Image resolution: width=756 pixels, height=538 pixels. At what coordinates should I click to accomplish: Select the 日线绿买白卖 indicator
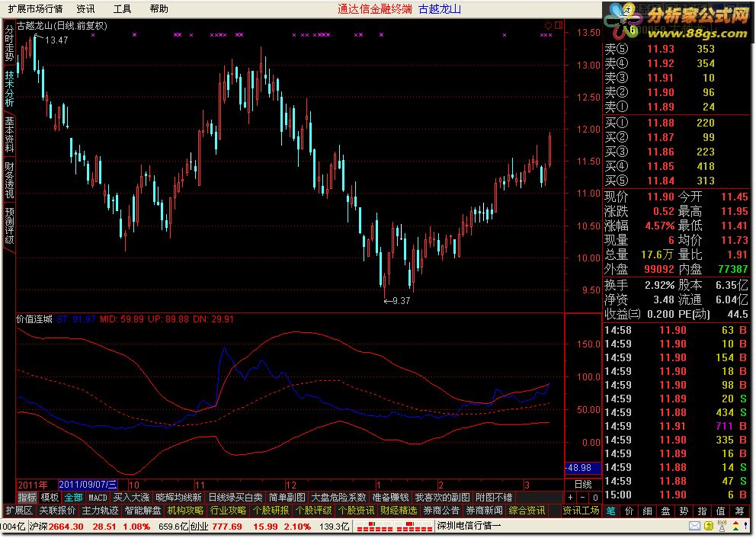(x=235, y=498)
